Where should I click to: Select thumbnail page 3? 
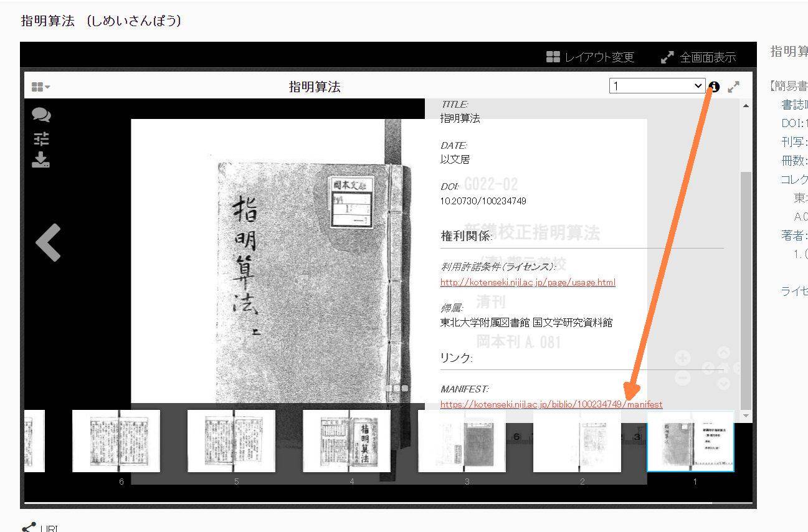462,441
